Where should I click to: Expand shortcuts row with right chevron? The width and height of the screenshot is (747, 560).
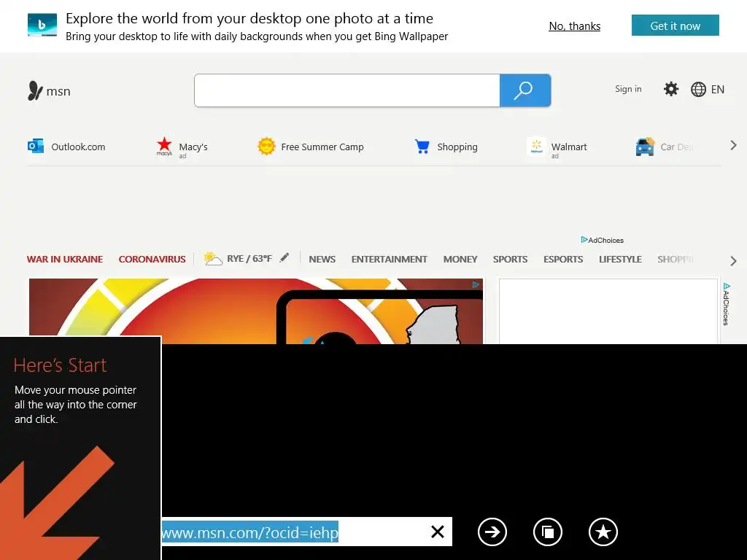coord(733,145)
